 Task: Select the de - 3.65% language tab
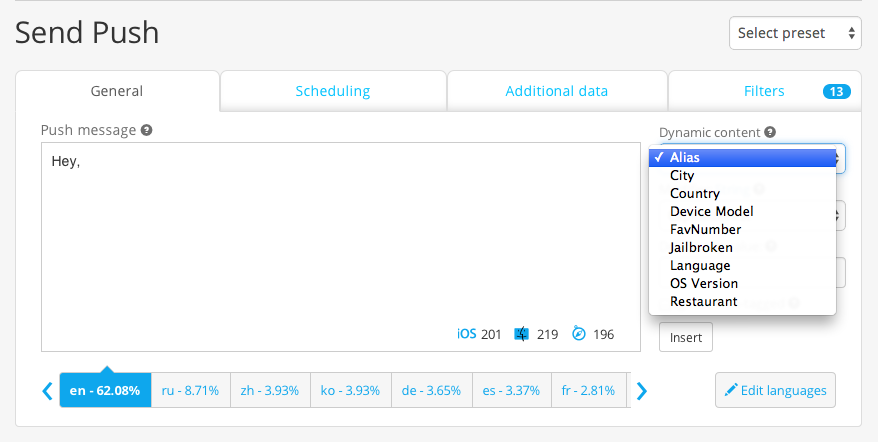(431, 390)
